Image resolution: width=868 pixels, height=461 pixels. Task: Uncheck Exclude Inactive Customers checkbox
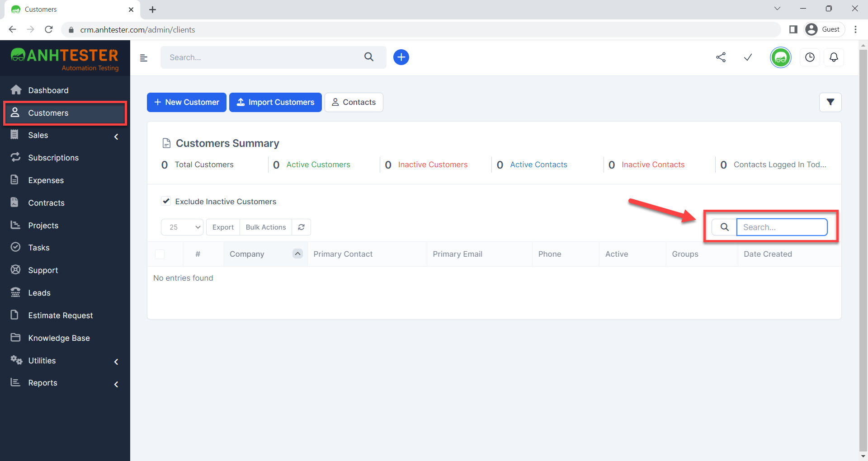click(166, 201)
